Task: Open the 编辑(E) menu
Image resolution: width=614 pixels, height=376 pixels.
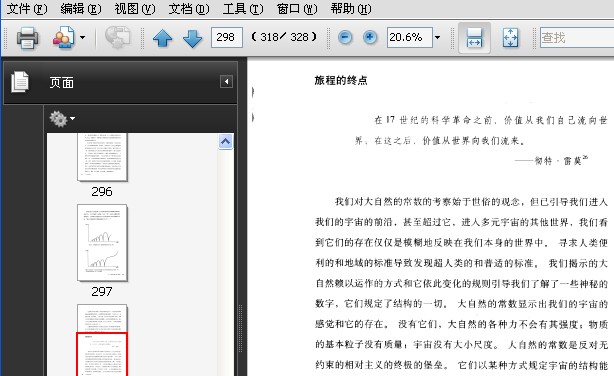Action: (81, 9)
